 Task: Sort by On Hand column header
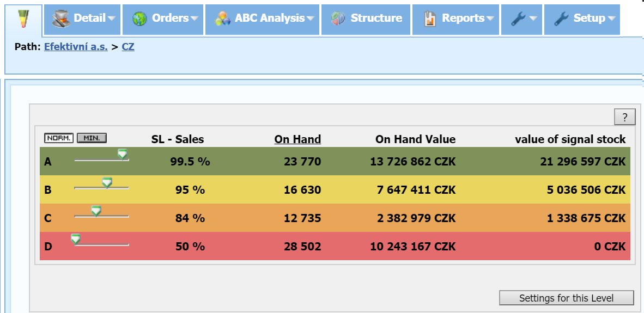[x=297, y=139]
